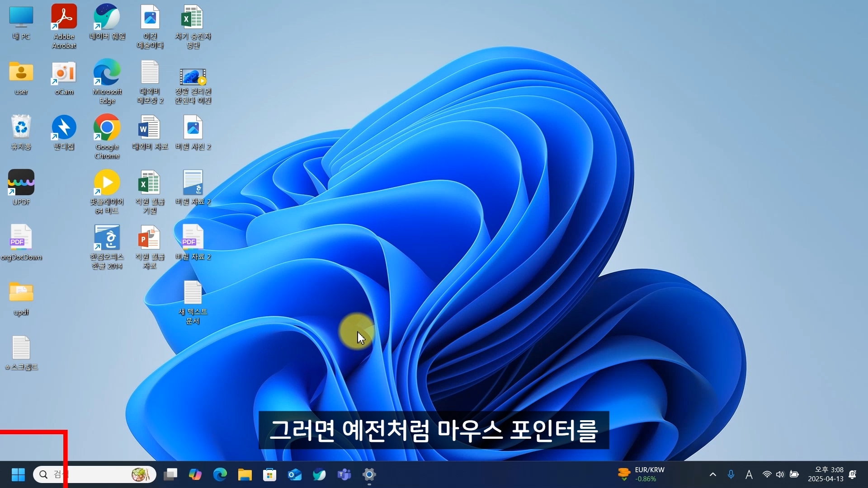Select the oCam recorder shortcut
The height and width of the screenshot is (488, 868).
[x=64, y=73]
